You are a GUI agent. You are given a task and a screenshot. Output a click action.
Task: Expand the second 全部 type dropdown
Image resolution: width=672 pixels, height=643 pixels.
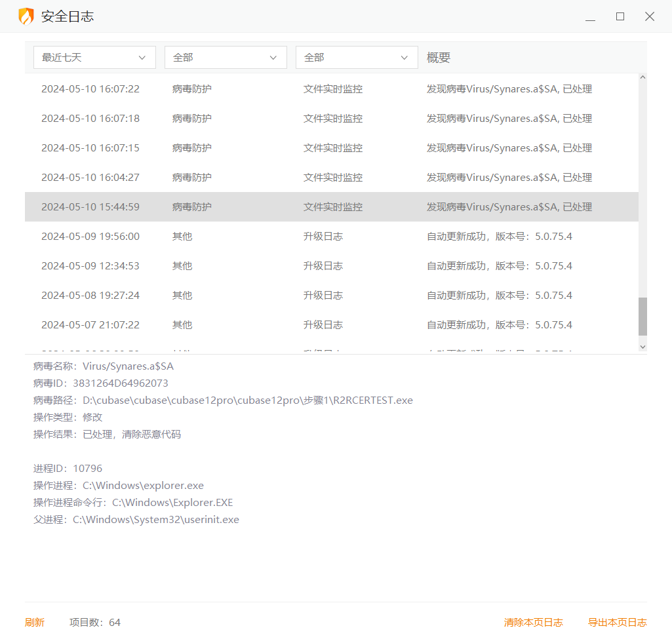pyautogui.click(x=357, y=58)
